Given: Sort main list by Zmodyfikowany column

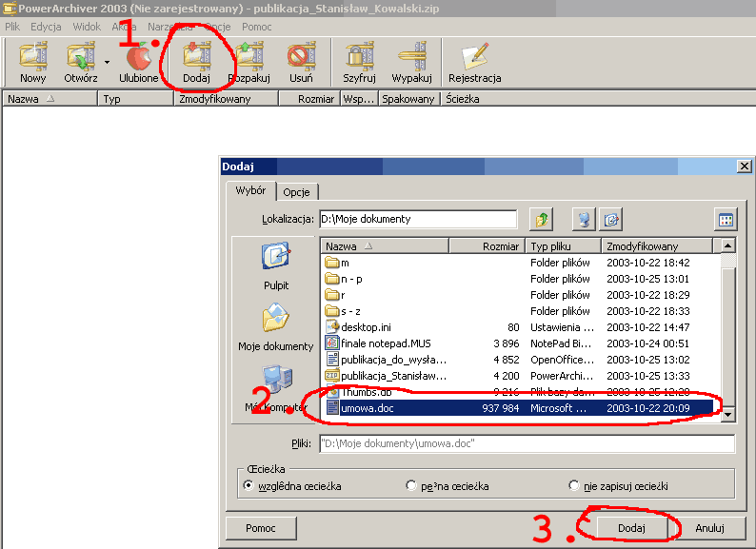Looking at the screenshot, I should tap(226, 99).
